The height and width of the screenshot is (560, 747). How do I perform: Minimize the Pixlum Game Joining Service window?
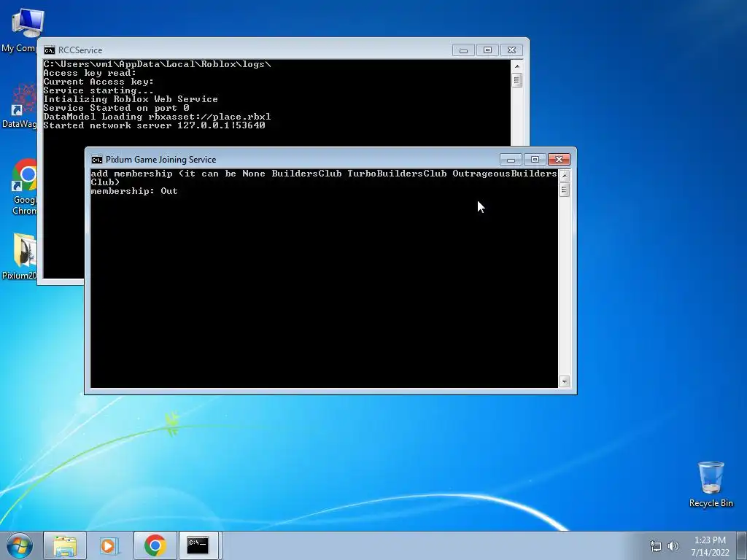click(511, 159)
